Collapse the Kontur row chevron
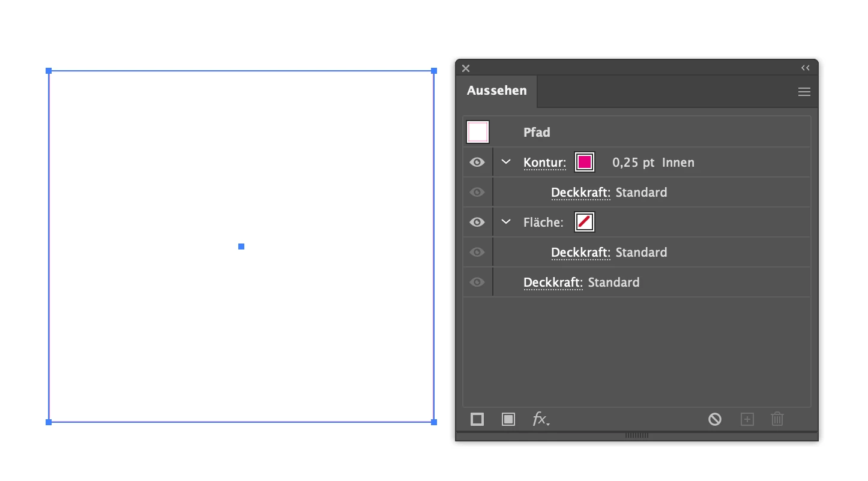 tap(506, 162)
